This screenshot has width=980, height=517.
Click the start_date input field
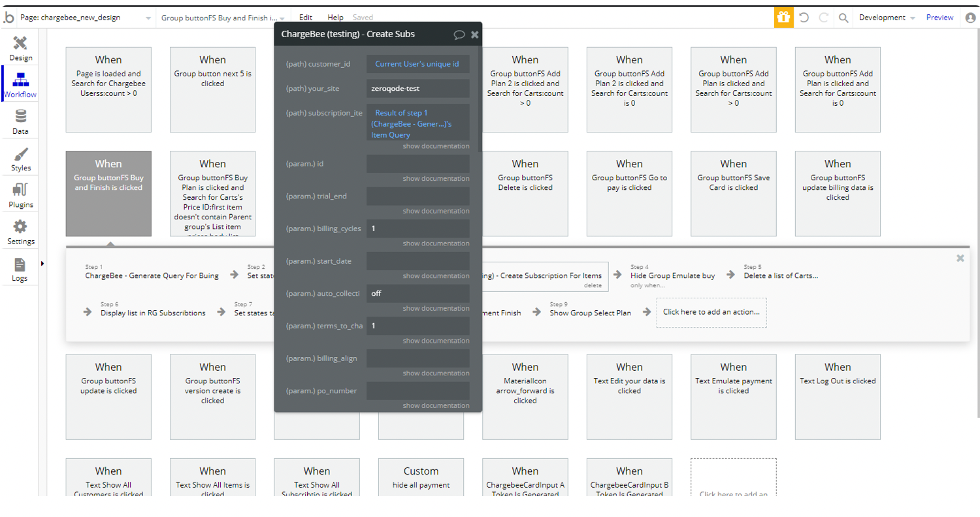pyautogui.click(x=417, y=261)
